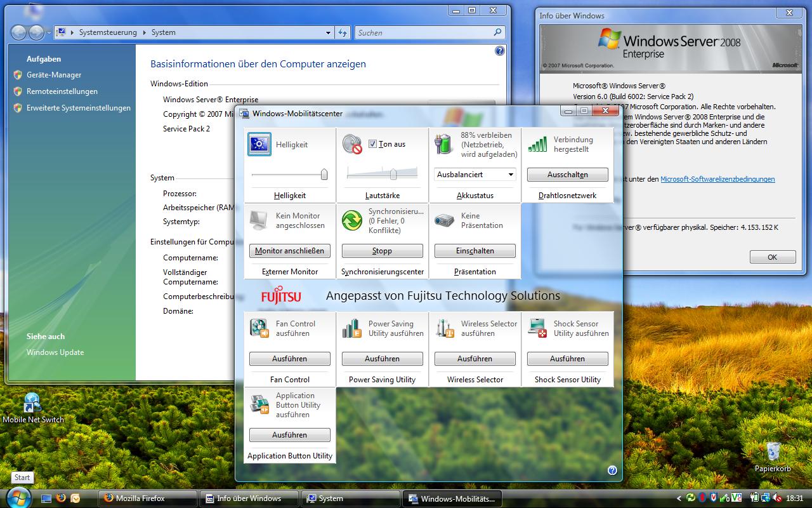Expand the address bar history dropdown in System window
Image resolution: width=812 pixels, height=508 pixels.
(328, 32)
